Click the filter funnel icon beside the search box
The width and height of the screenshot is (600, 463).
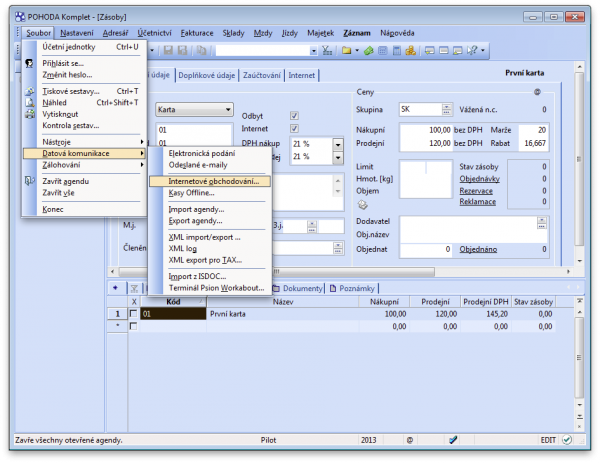point(327,50)
